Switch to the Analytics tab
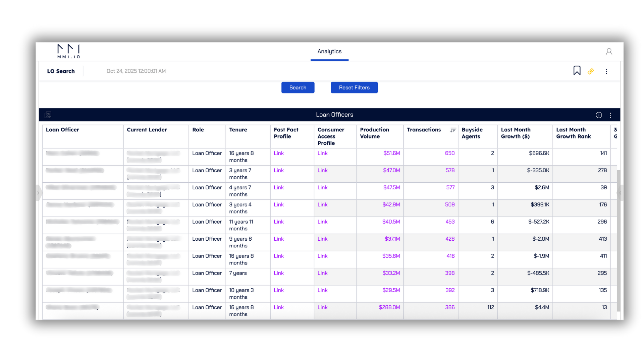 [x=329, y=51]
